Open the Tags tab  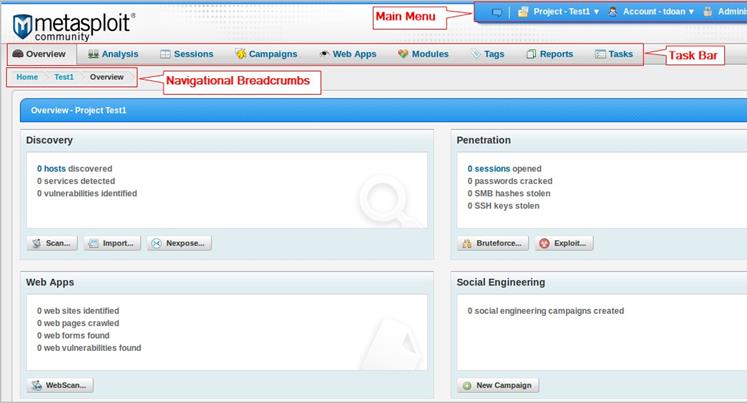488,54
